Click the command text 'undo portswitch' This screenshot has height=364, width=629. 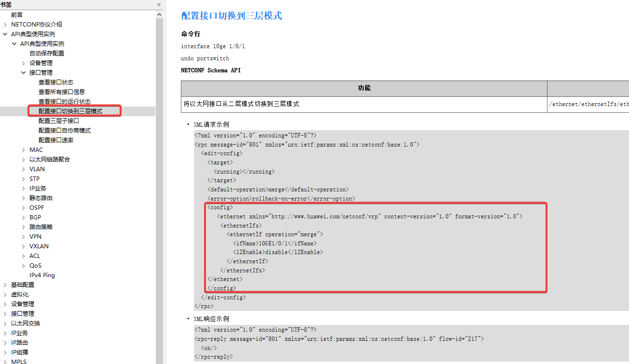coord(205,58)
